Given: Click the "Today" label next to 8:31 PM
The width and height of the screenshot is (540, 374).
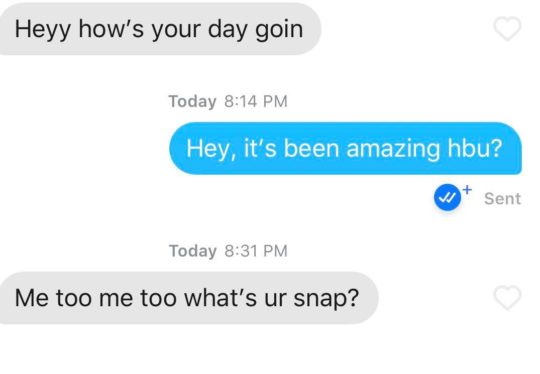Looking at the screenshot, I should pyautogui.click(x=193, y=251).
